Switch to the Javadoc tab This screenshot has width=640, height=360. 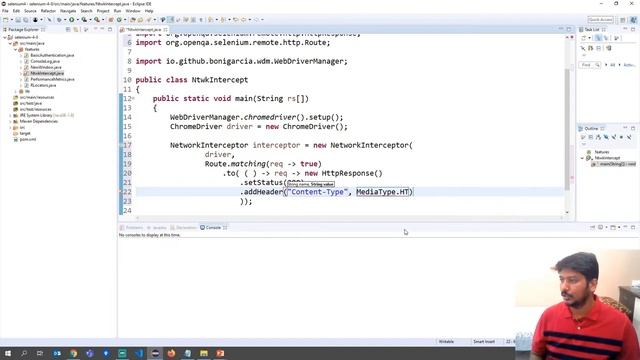tap(157, 228)
